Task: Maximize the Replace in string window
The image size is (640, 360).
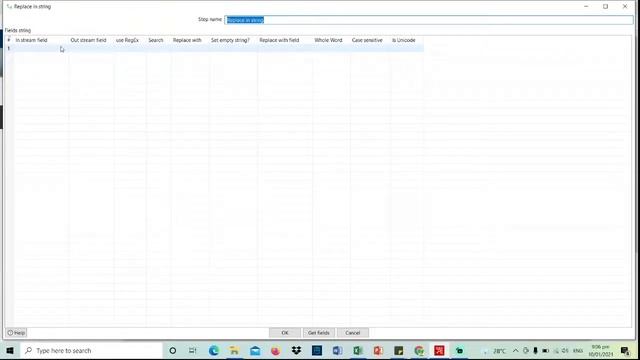Action: coord(605,7)
